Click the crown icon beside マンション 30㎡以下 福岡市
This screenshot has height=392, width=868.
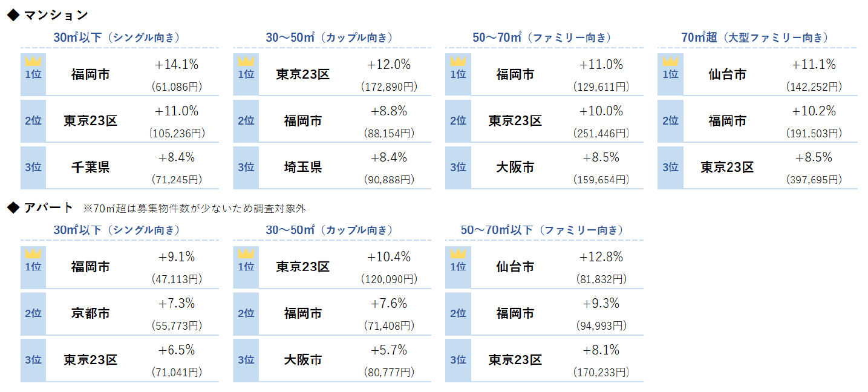[33, 62]
